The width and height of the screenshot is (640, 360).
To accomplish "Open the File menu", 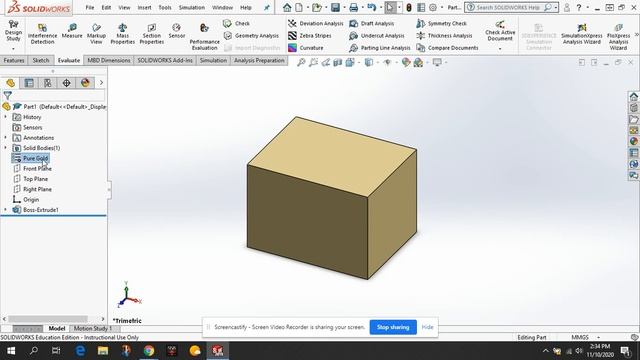I will point(90,7).
